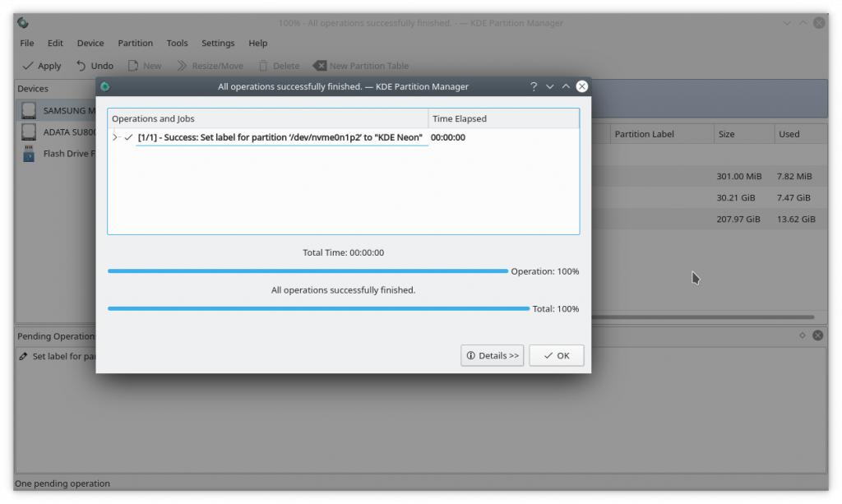Open the Device menu

click(90, 43)
